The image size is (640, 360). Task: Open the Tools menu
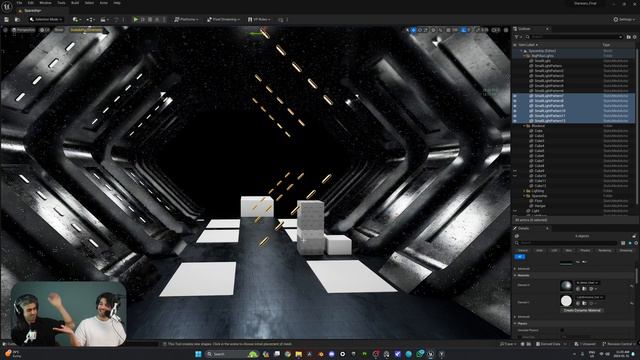tap(61, 3)
